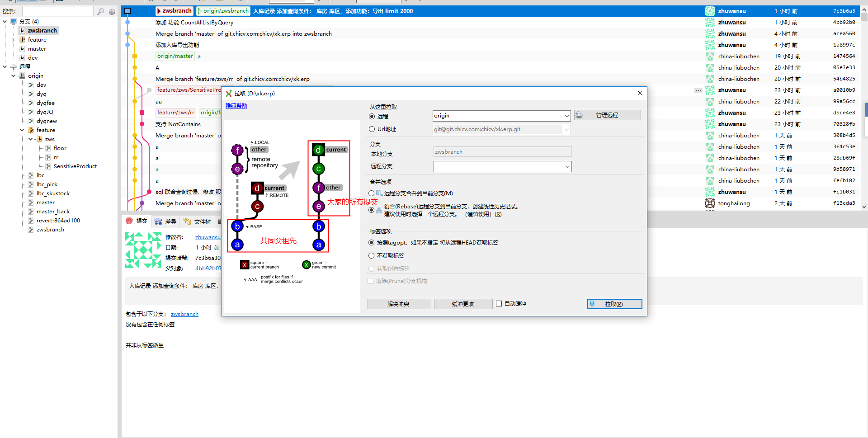Select the Url地址 radio button

[372, 129]
